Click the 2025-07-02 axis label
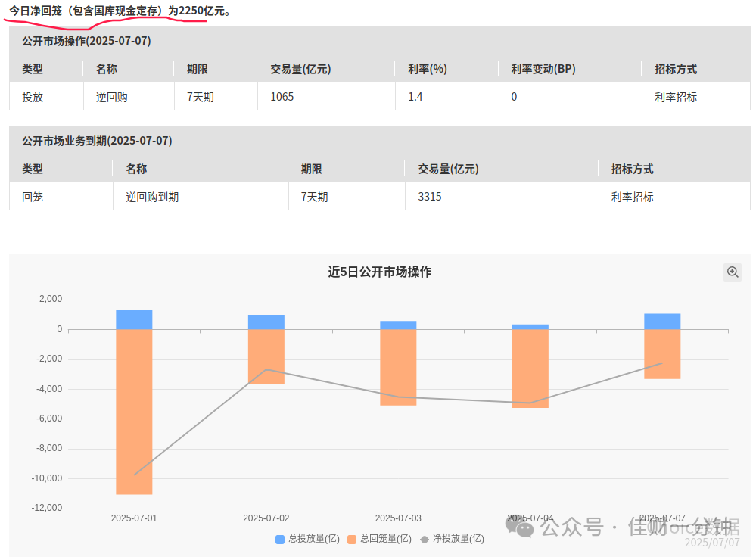The width and height of the screenshot is (756, 557). click(266, 518)
